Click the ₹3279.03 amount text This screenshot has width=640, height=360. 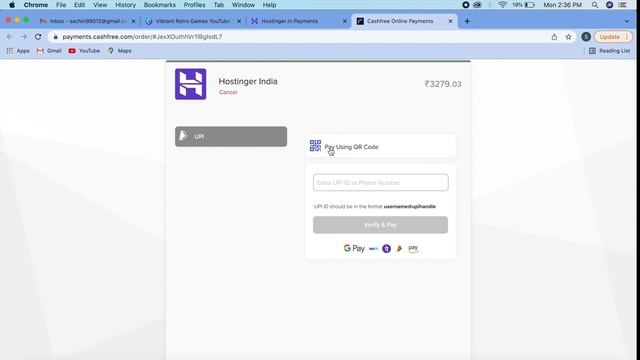tap(443, 84)
